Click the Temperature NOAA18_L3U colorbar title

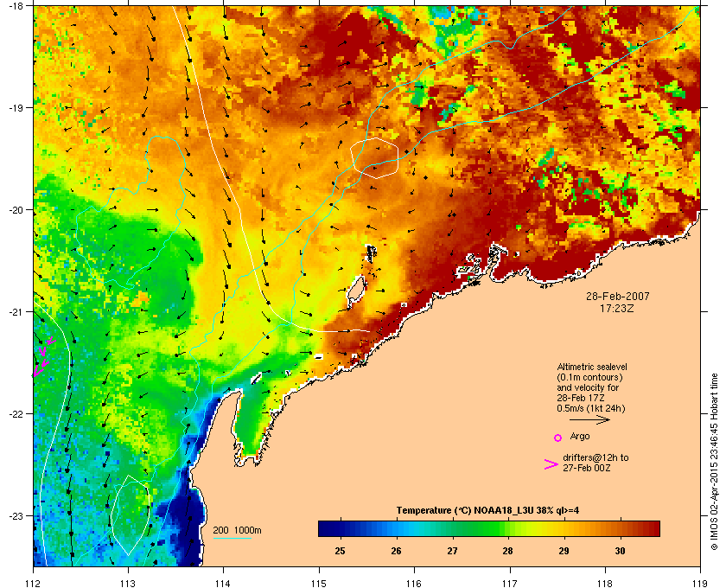pos(487,510)
